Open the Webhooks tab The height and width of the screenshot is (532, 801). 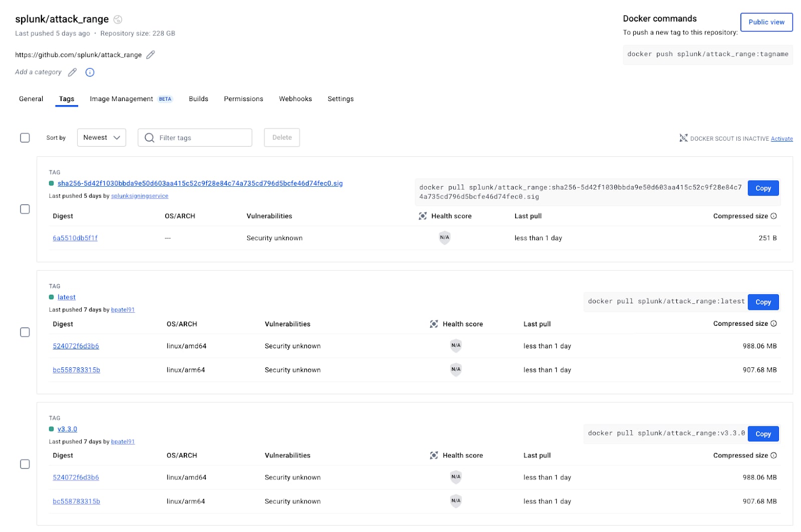[295, 99]
